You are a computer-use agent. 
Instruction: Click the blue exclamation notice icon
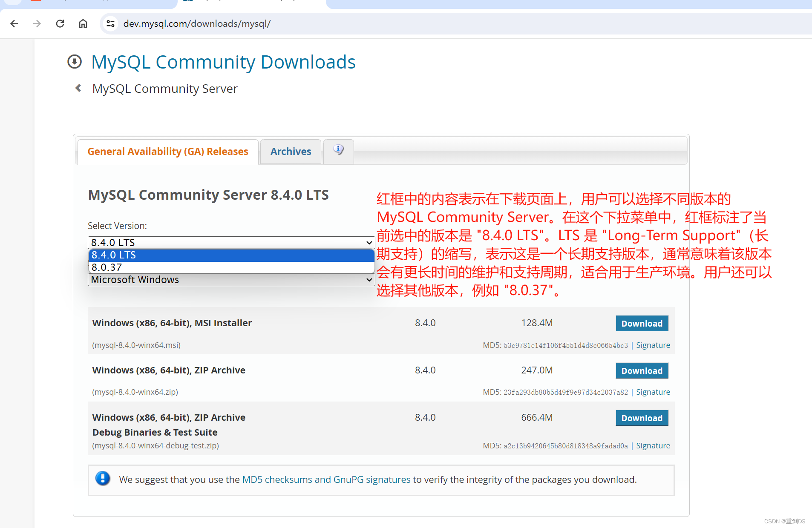pos(103,479)
